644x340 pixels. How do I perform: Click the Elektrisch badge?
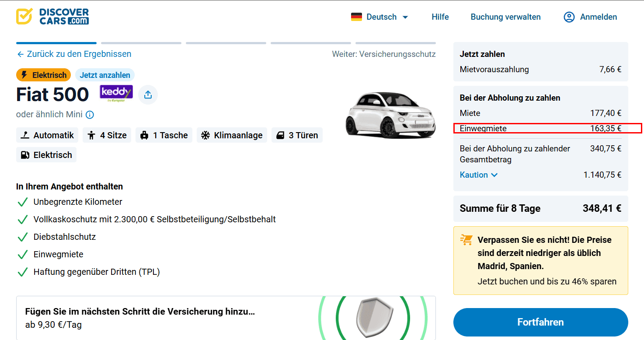(x=44, y=75)
